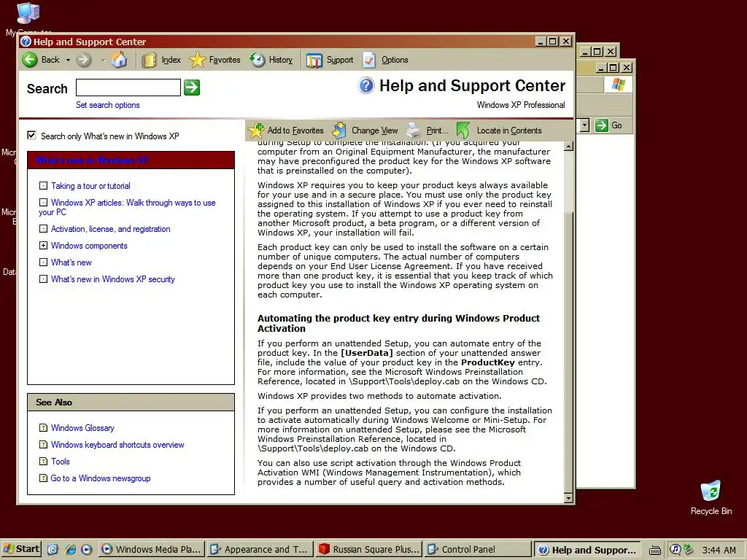Open the Favorites star toolbar item

pyautogui.click(x=215, y=60)
